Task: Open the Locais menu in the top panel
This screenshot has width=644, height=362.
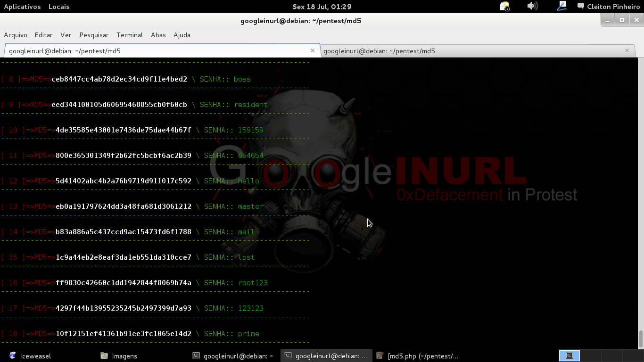Action: (x=58, y=6)
